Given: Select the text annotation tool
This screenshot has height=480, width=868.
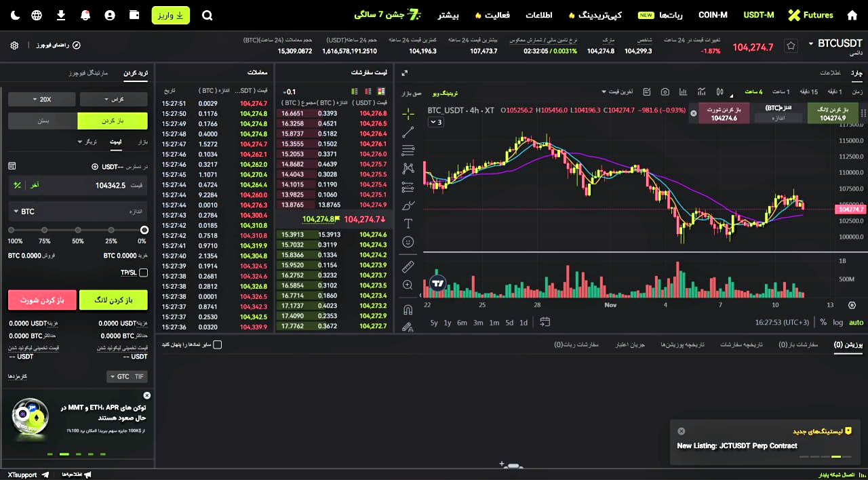Looking at the screenshot, I should coord(408,224).
